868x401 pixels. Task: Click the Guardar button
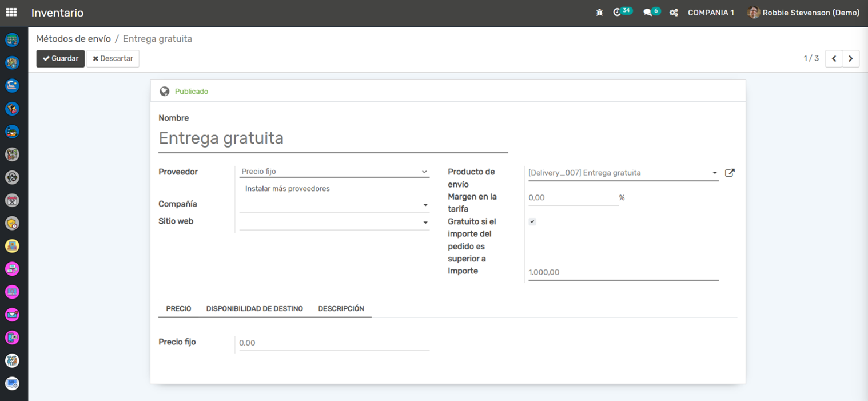(61, 58)
